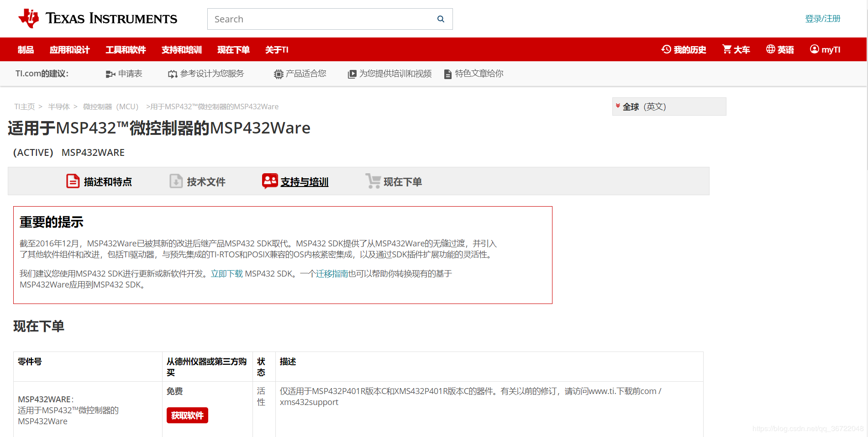
Task: Click the search magnifier icon
Action: pyautogui.click(x=440, y=19)
